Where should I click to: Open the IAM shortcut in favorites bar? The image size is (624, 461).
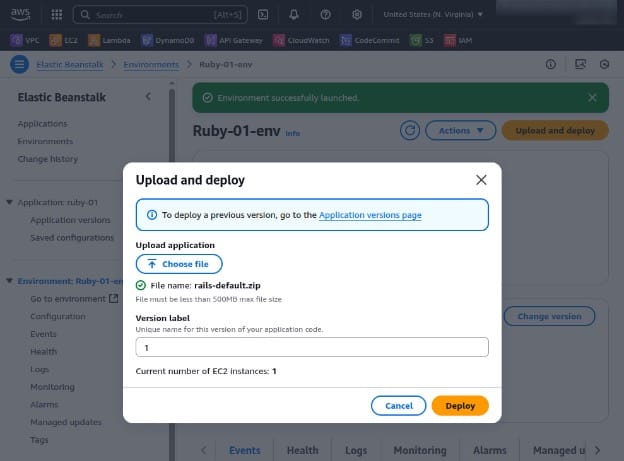tap(458, 40)
